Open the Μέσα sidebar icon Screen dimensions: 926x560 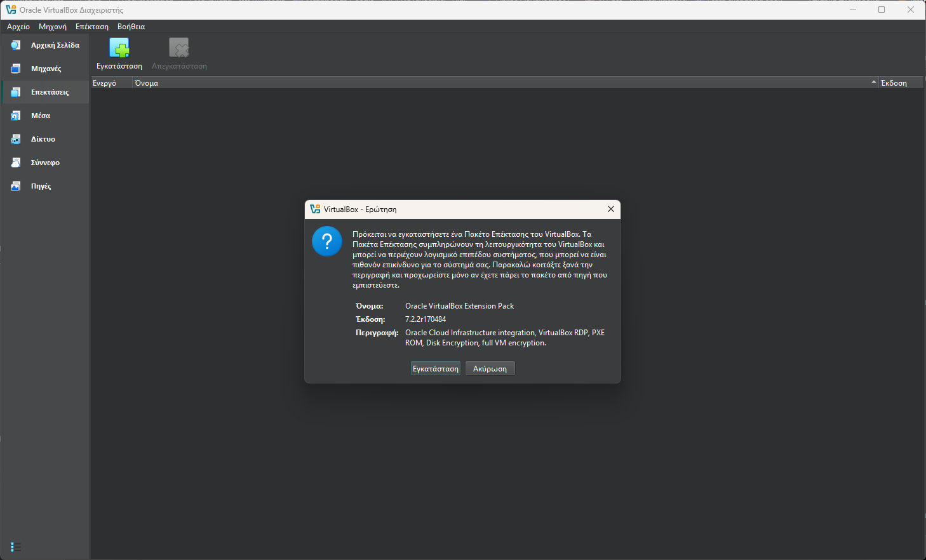pos(16,116)
